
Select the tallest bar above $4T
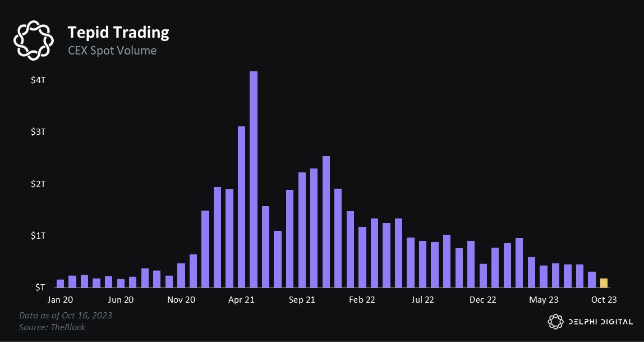[x=254, y=179]
